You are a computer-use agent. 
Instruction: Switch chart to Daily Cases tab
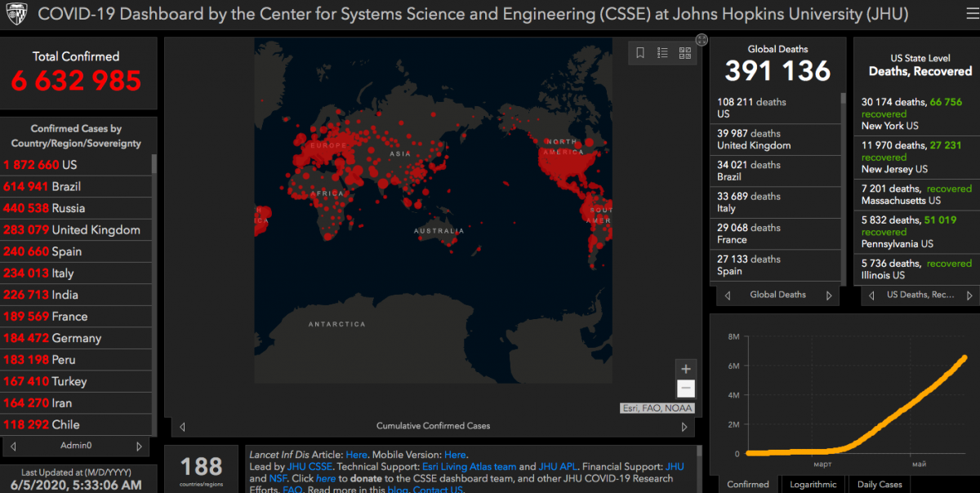click(880, 484)
